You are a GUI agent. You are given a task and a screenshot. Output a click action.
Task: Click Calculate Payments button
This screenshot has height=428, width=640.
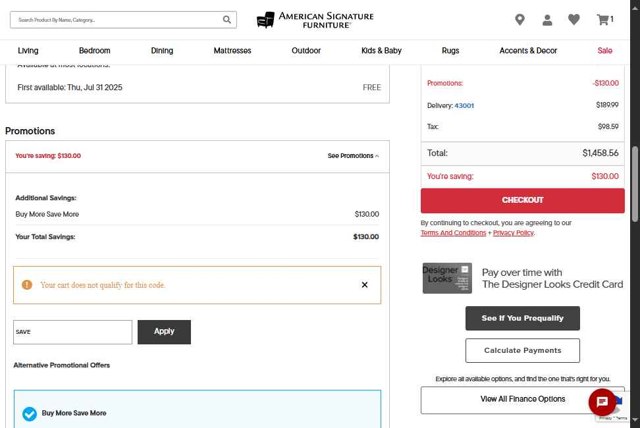[522, 350]
